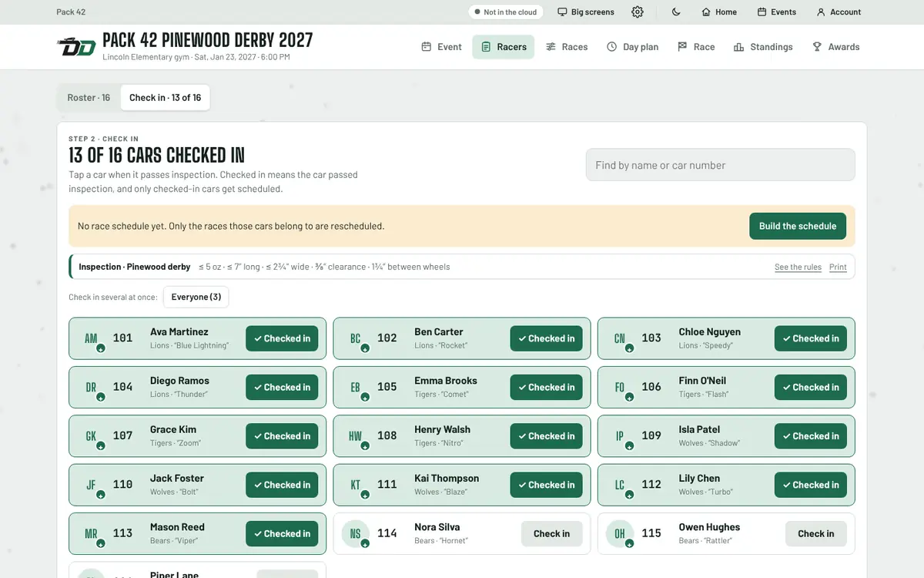Click the Print inspection link
Image resolution: width=924 pixels, height=578 pixels.
(x=838, y=267)
